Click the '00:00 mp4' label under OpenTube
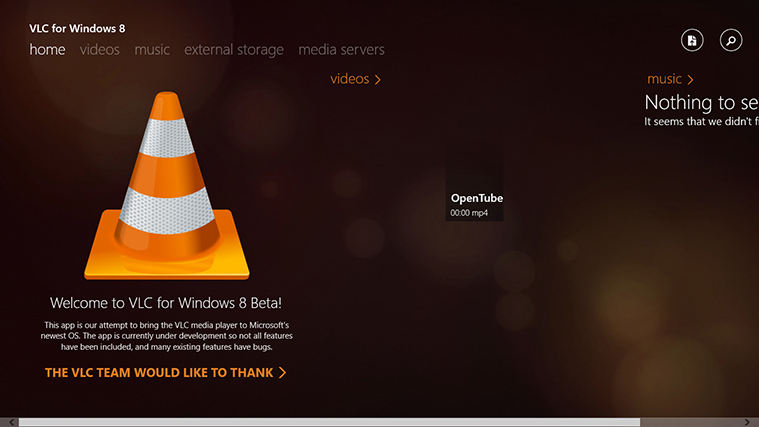Viewport: 759px width, 427px height. pyautogui.click(x=469, y=213)
